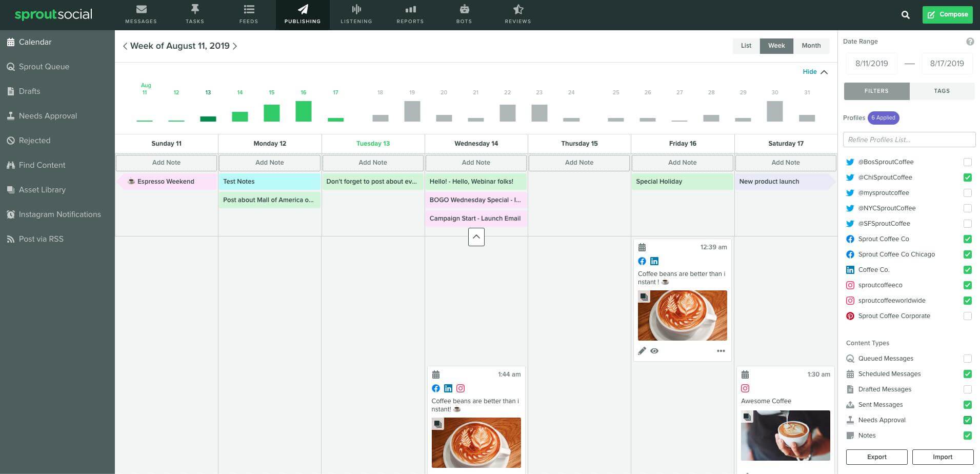Edit the Friday 12:39 am post with pencil icon

click(x=642, y=351)
